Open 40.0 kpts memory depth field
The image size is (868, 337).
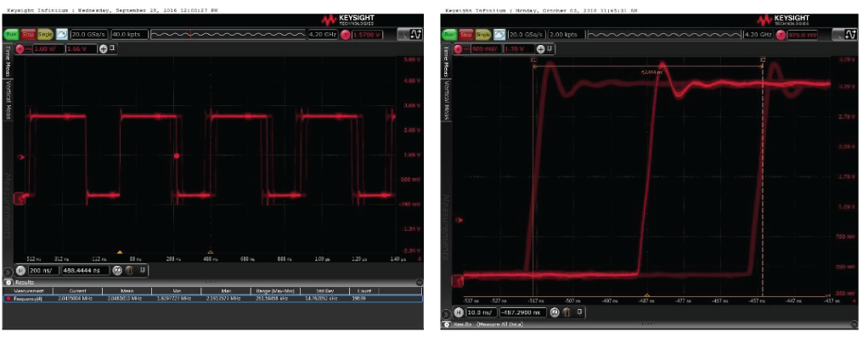(130, 34)
